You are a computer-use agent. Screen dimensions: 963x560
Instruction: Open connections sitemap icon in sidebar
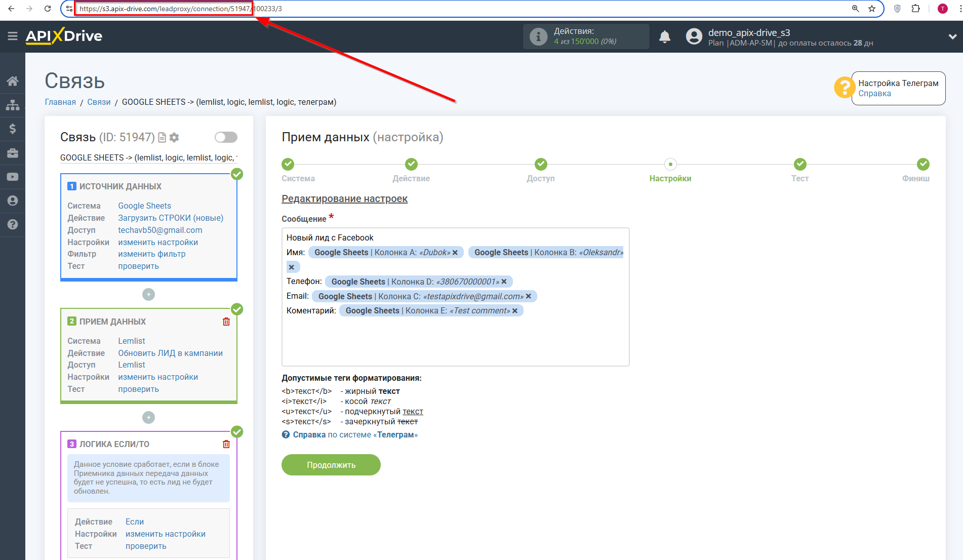tap(13, 105)
